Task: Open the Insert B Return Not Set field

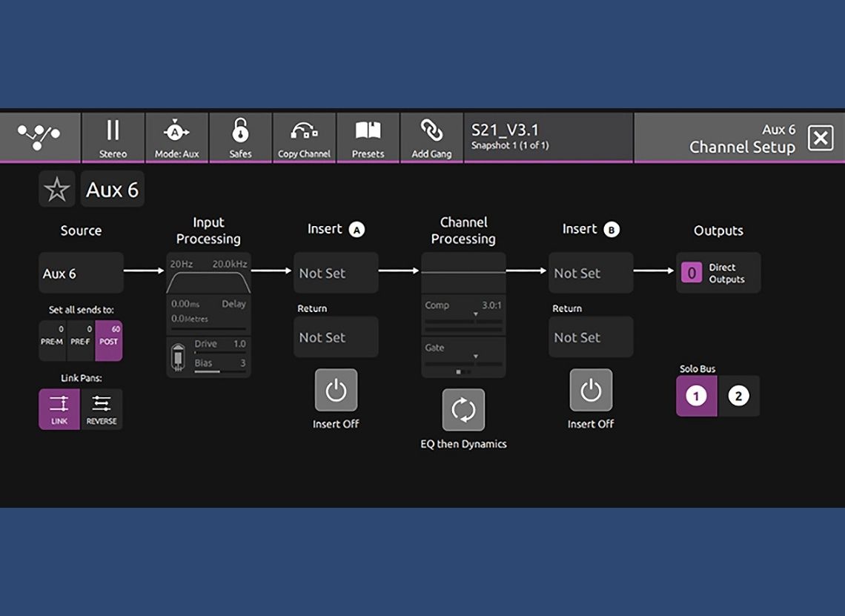Action: (591, 337)
